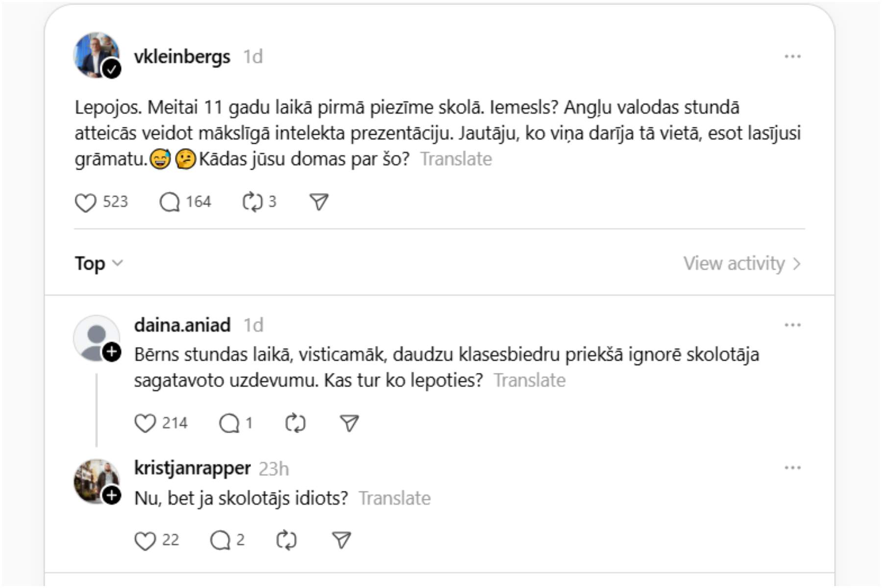This screenshot has width=882, height=588.
Task: Translate the vkleinbergs post text
Action: [456, 159]
